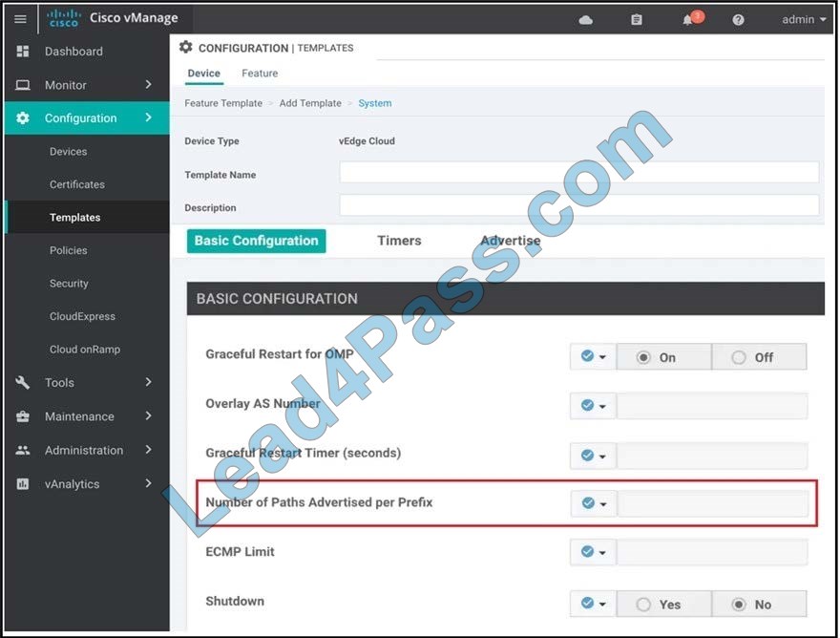
Task: Click the Cisco logo in header
Action: click(x=64, y=19)
